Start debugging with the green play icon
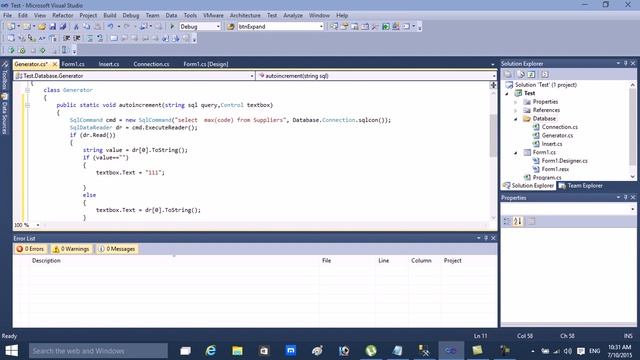640x360 pixels. (x=172, y=27)
